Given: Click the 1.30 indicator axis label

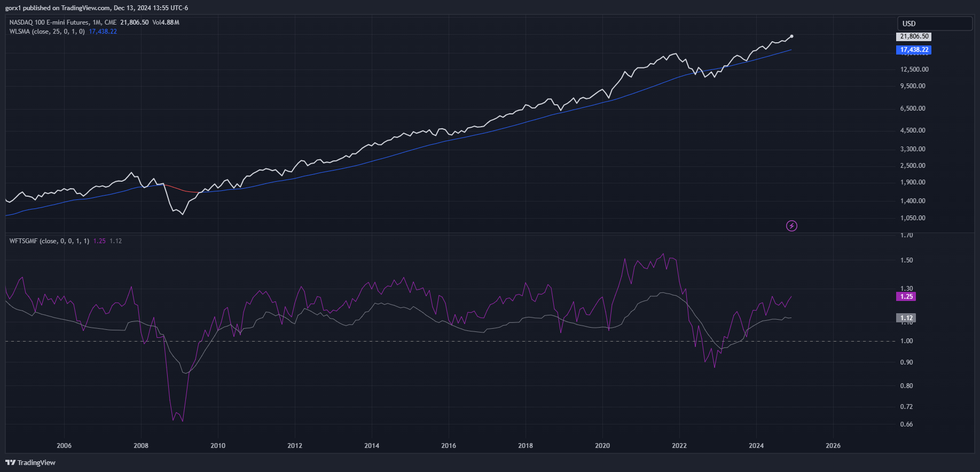Looking at the screenshot, I should (x=906, y=289).
